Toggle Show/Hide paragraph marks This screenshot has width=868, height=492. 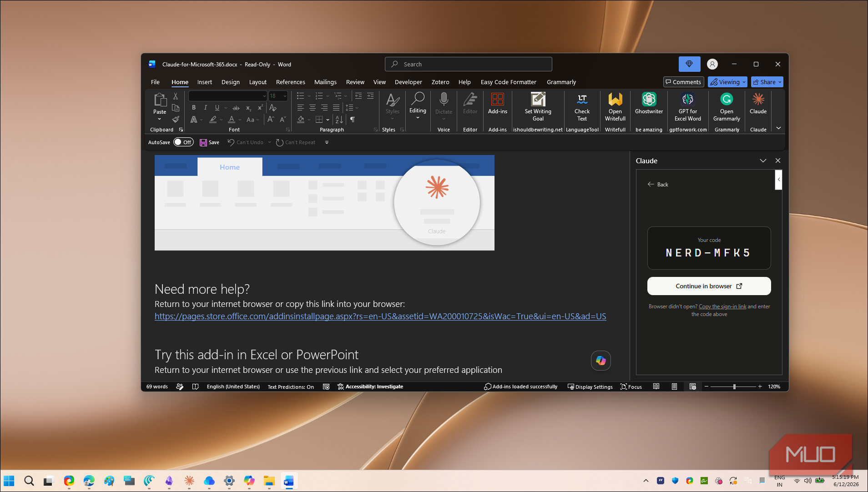pyautogui.click(x=353, y=120)
